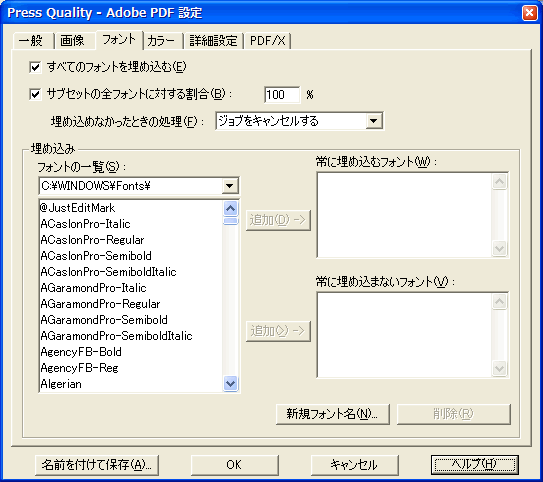
Task: Click 名前を付けて保存(A)... button
Action: (97, 465)
